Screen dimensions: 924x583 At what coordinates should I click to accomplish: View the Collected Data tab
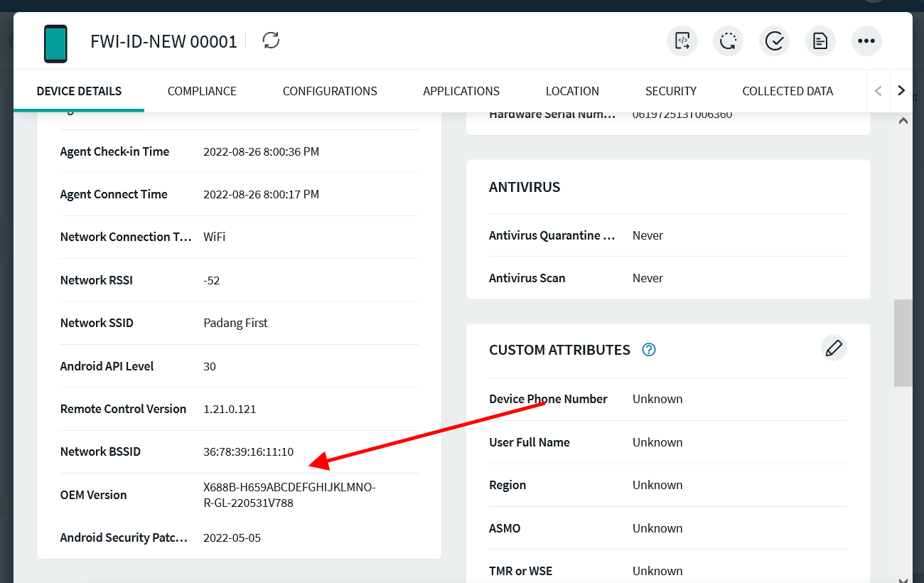pos(788,91)
